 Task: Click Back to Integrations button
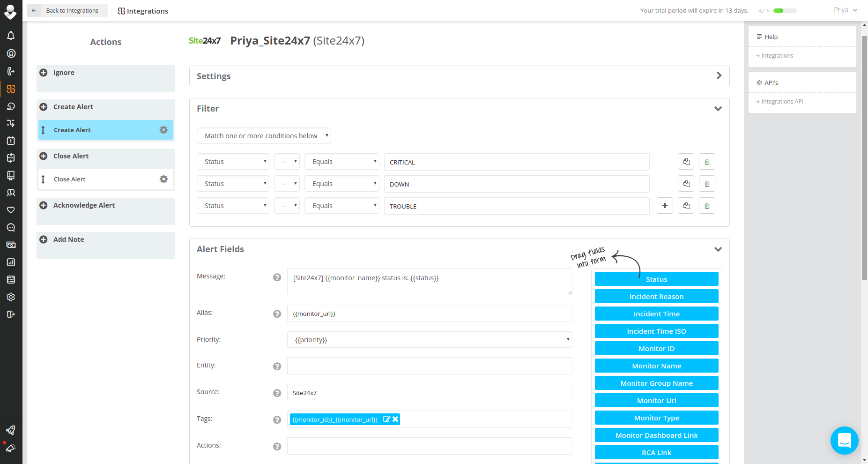click(x=67, y=11)
